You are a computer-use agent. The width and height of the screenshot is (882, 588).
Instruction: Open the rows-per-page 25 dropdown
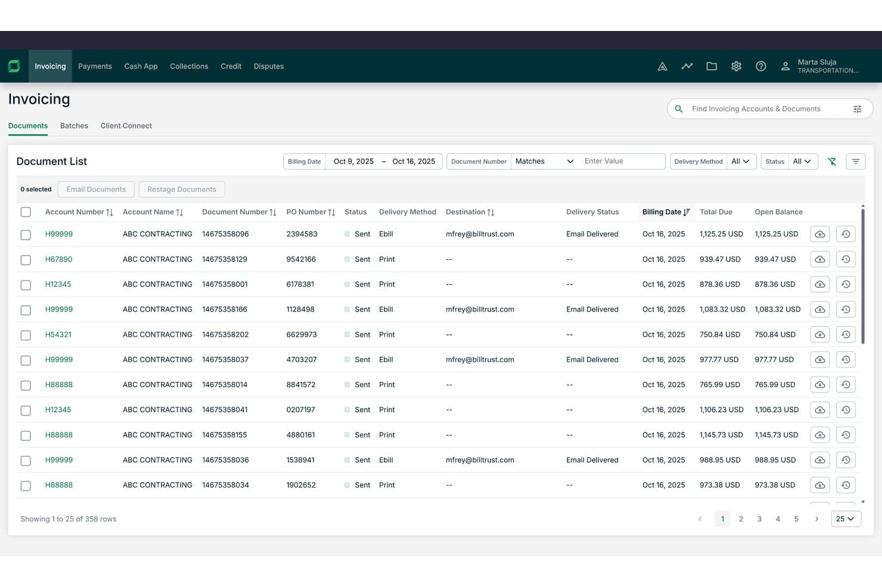tap(846, 519)
